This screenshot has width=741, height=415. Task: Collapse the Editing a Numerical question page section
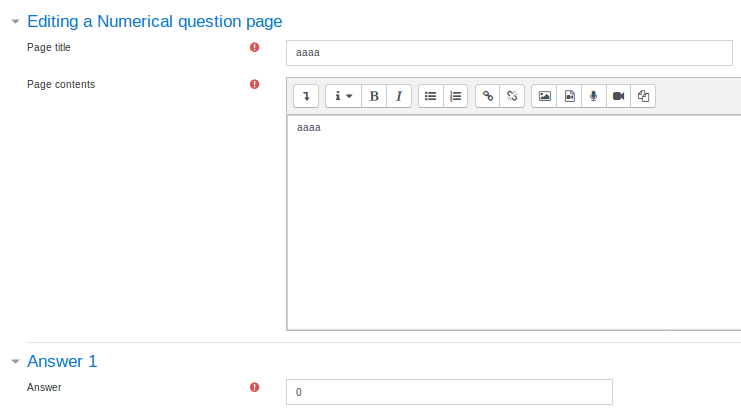point(16,21)
